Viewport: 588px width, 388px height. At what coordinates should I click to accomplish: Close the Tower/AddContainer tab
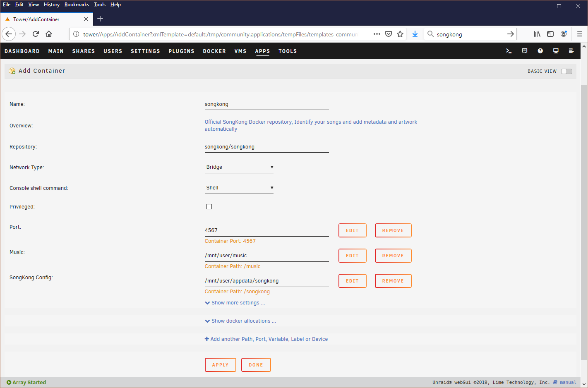pyautogui.click(x=86, y=19)
